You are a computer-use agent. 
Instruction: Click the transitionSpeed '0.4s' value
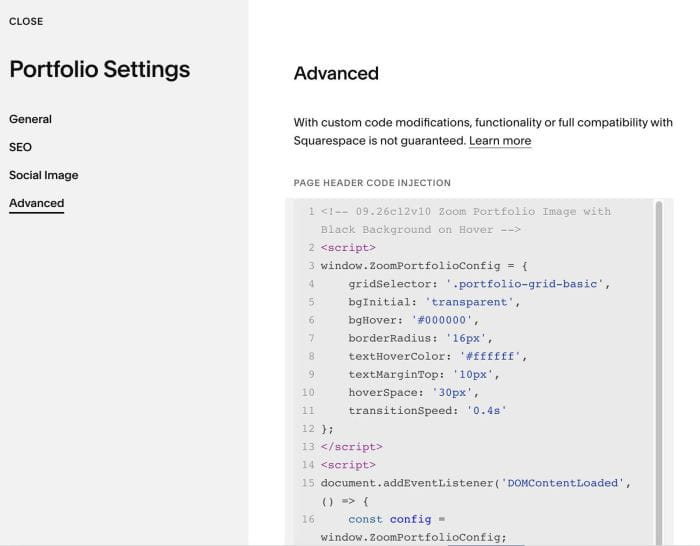(487, 411)
